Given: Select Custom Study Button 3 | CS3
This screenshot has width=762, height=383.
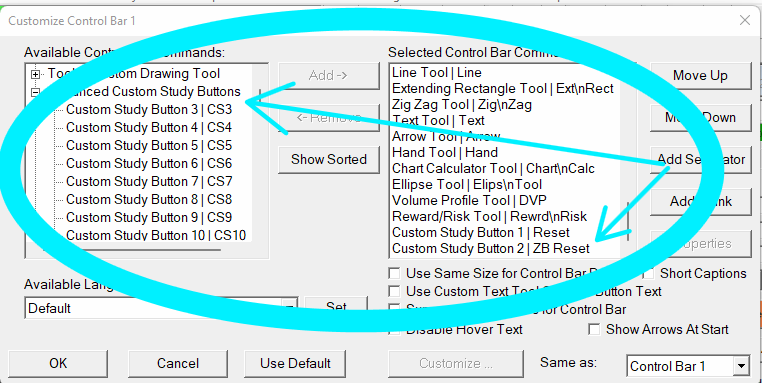Looking at the screenshot, I should (x=149, y=110).
